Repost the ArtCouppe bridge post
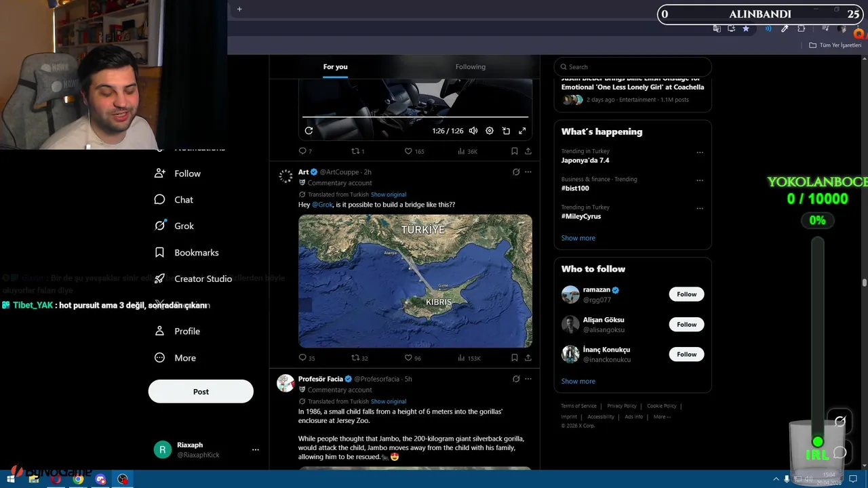Image resolution: width=868 pixels, height=488 pixels. click(x=359, y=358)
